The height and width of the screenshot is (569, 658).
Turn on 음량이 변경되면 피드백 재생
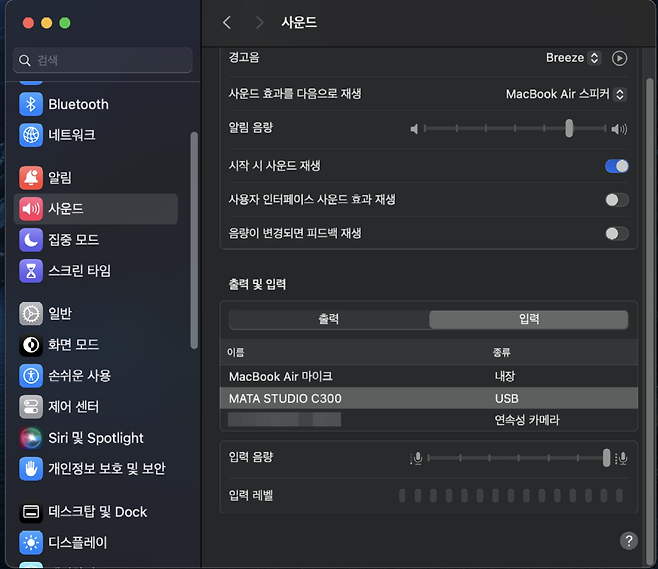coord(617,233)
